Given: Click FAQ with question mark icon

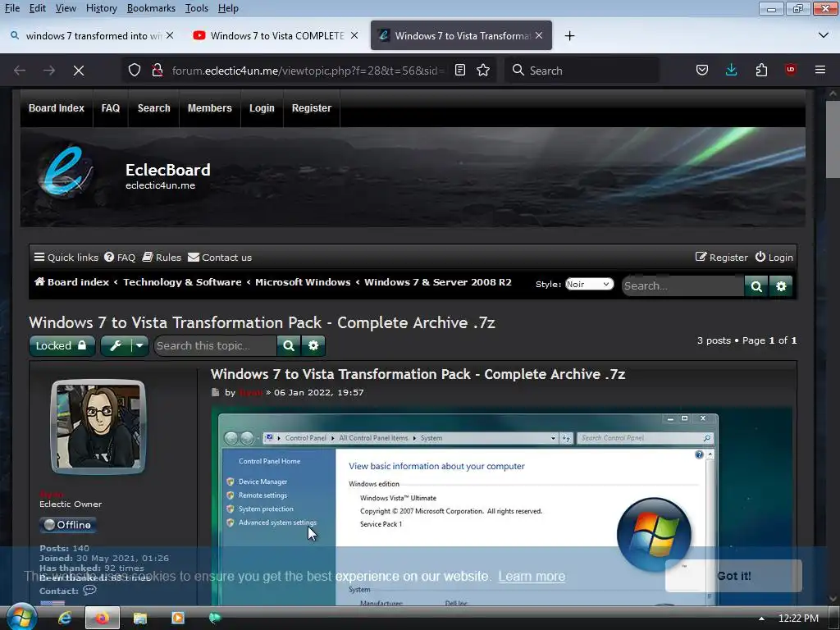Looking at the screenshot, I should pos(120,257).
